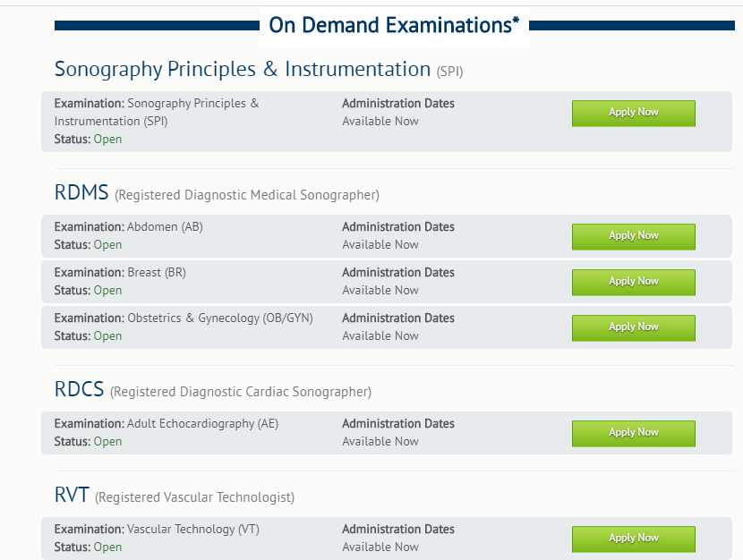
Task: Apply now for the Abdomen (AB) exam
Action: [x=633, y=236]
